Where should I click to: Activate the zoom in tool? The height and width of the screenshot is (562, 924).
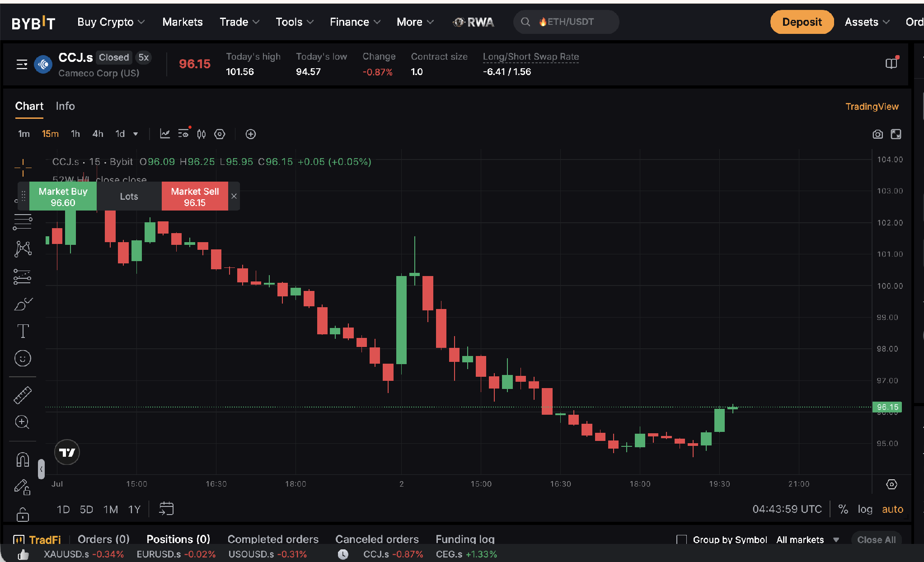point(23,422)
